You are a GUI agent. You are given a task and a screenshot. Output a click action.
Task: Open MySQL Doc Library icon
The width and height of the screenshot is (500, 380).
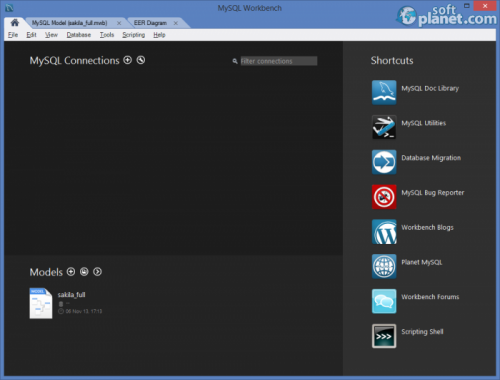pyautogui.click(x=384, y=92)
